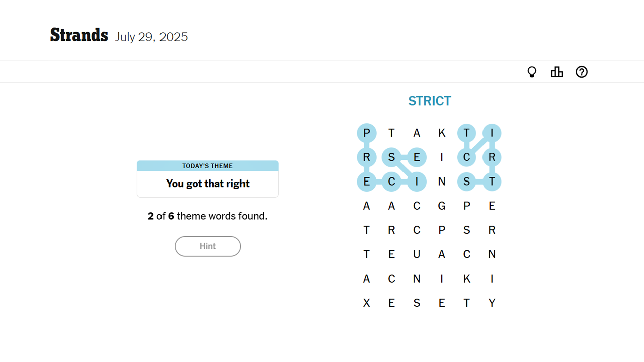Click the A tile starting the fourth row
This screenshot has height=362, width=644.
(366, 205)
